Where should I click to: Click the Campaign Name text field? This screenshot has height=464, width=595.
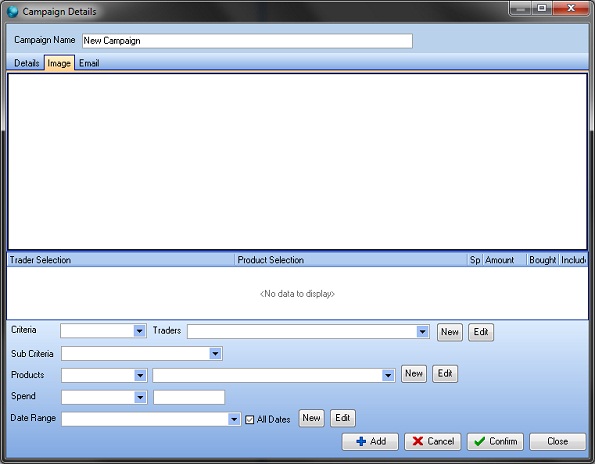(x=247, y=41)
